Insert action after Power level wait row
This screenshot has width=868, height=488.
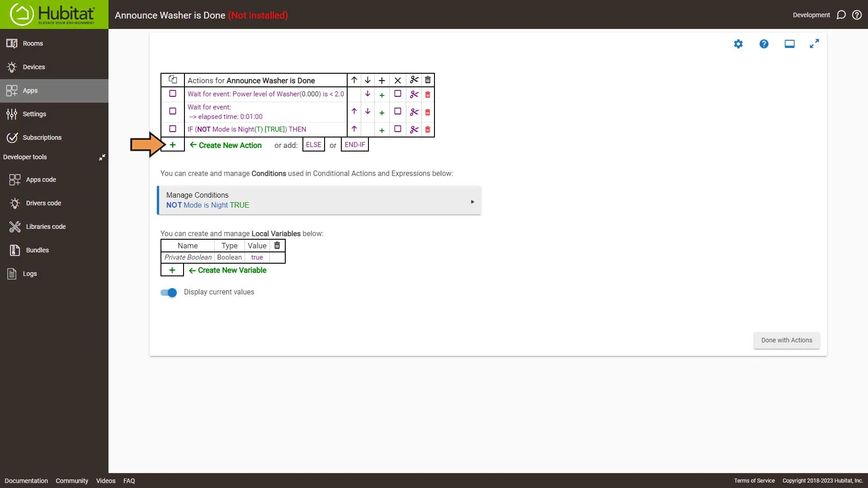(382, 95)
